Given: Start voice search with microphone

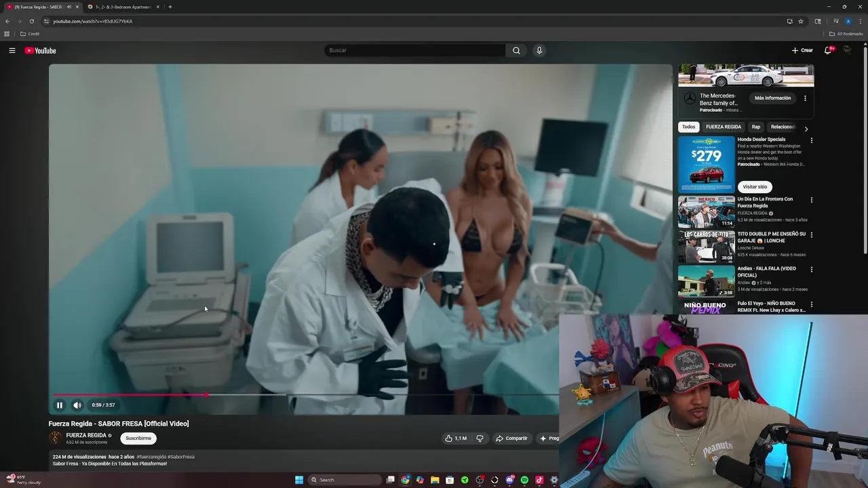Looking at the screenshot, I should click(x=539, y=50).
